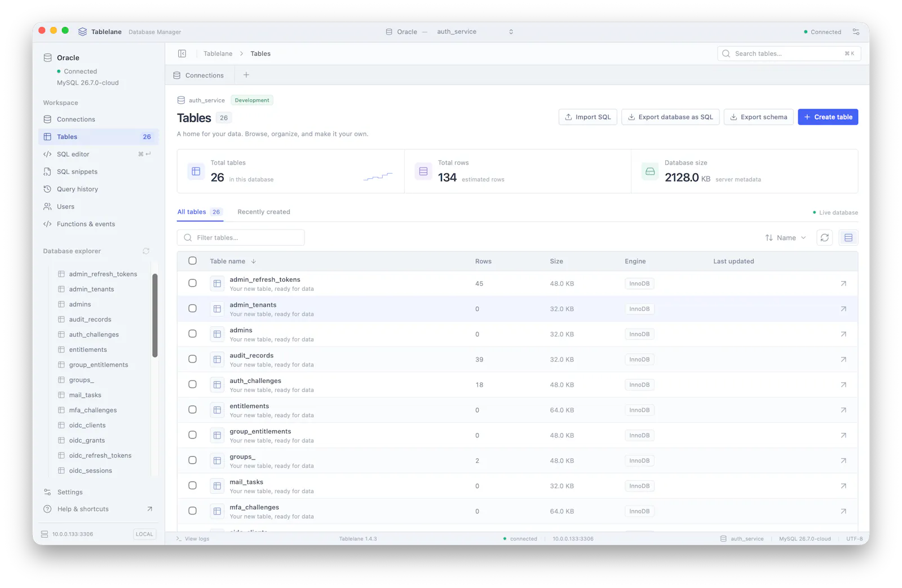Screen dimensions: 902x588
Task: Check the mail_tasks row checkbox
Action: (x=193, y=485)
